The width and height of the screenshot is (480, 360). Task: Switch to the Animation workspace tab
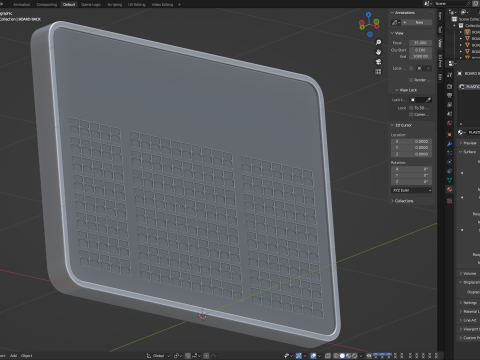(22, 5)
